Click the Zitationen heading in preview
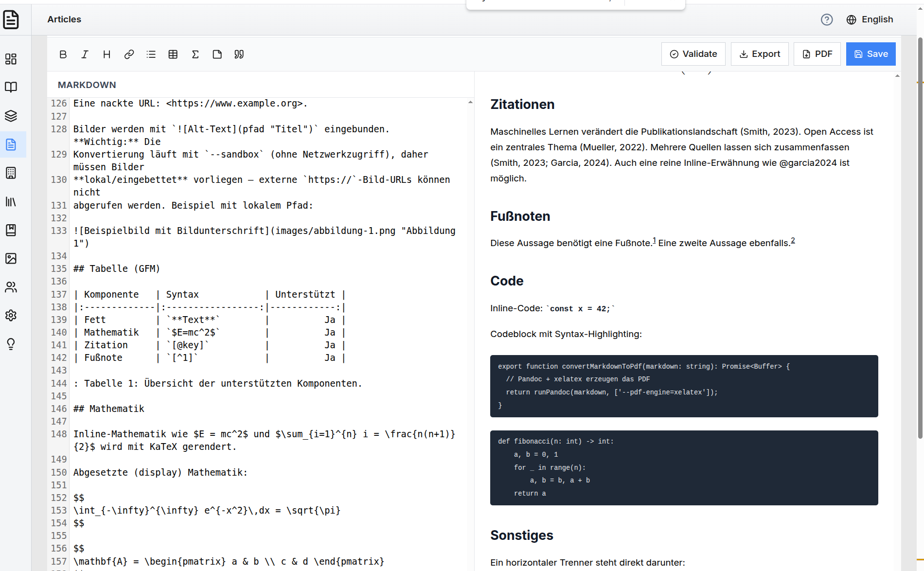 [x=522, y=105]
